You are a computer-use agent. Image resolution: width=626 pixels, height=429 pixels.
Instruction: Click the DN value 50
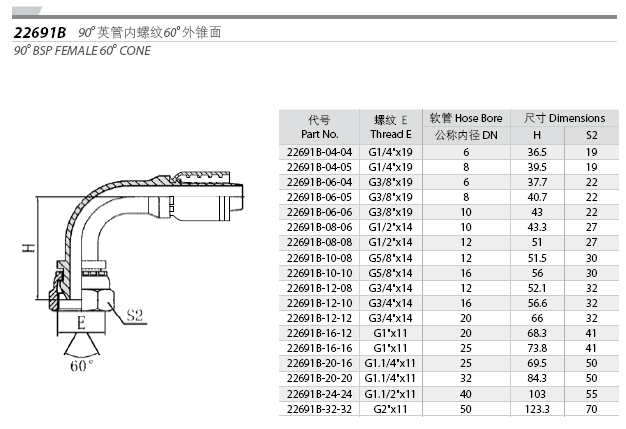coord(466,409)
